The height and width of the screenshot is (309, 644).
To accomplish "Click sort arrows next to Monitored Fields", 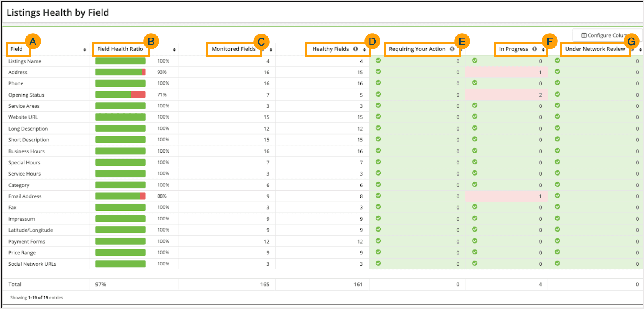I will pos(271,50).
